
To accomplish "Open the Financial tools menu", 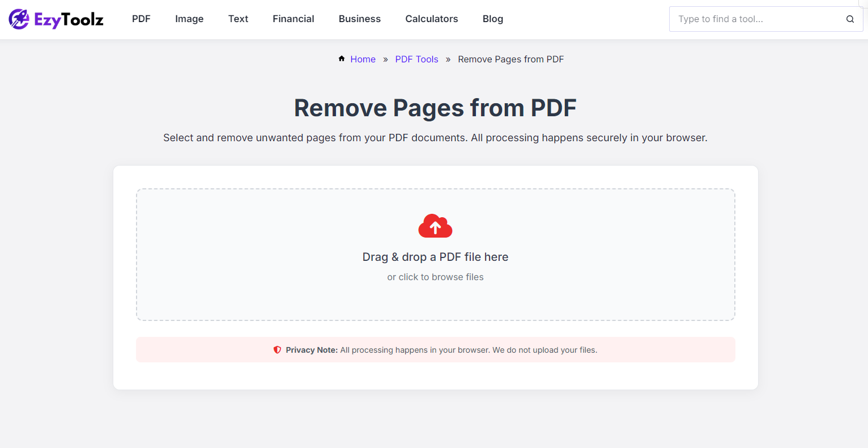I will [293, 19].
